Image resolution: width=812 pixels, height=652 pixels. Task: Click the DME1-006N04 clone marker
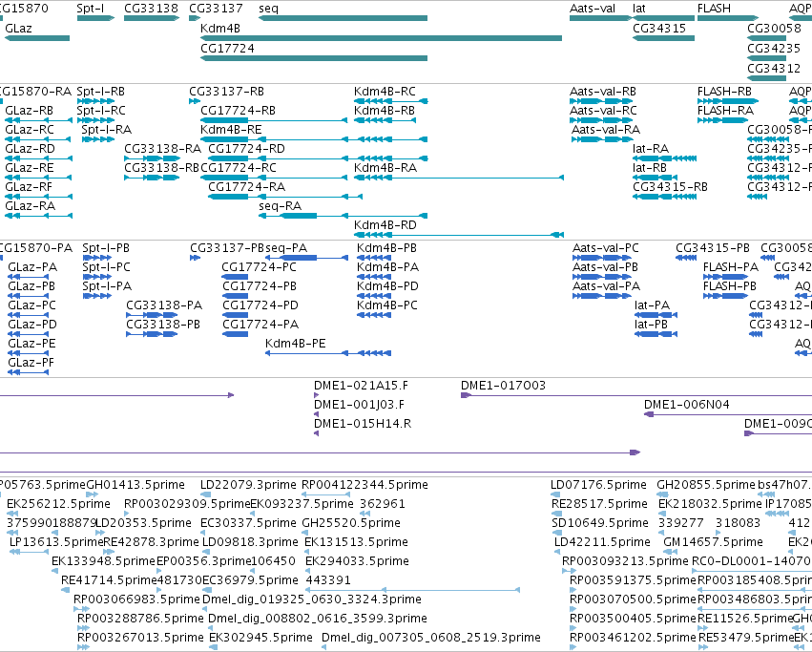click(x=728, y=414)
